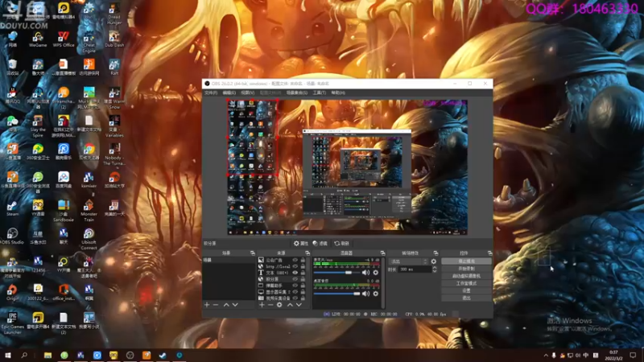Open 文件(F) menu in OBS
644x362 pixels.
211,93
